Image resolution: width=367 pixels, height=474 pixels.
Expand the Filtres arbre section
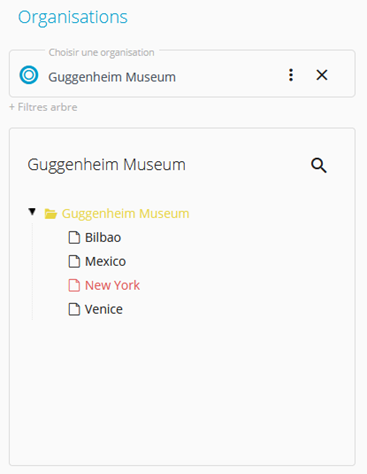43,107
